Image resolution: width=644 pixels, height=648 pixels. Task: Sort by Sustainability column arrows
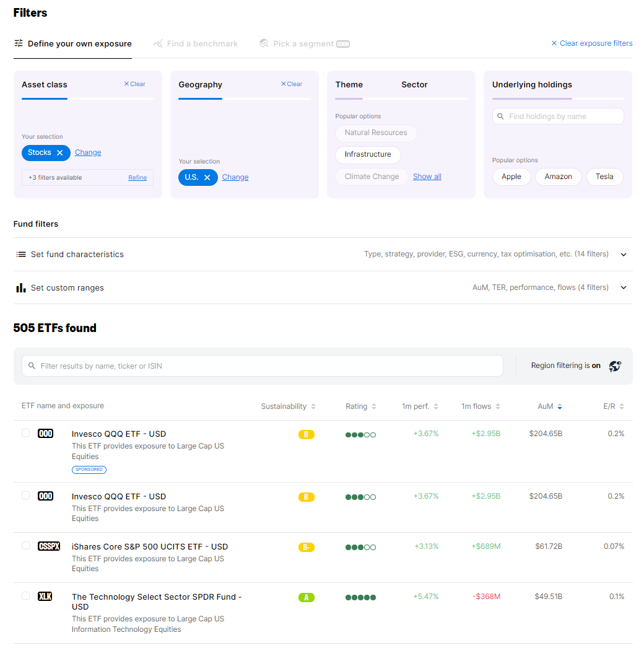click(313, 407)
